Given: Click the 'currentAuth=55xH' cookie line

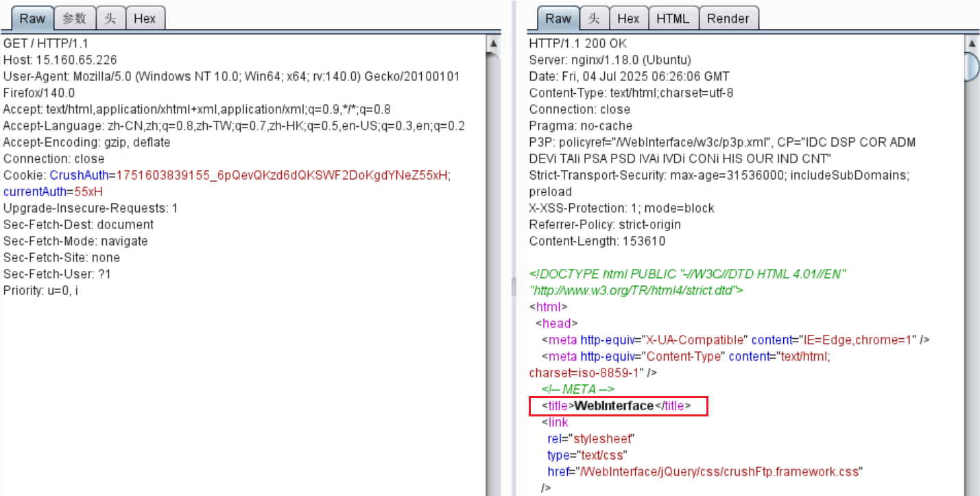Looking at the screenshot, I should [53, 191].
